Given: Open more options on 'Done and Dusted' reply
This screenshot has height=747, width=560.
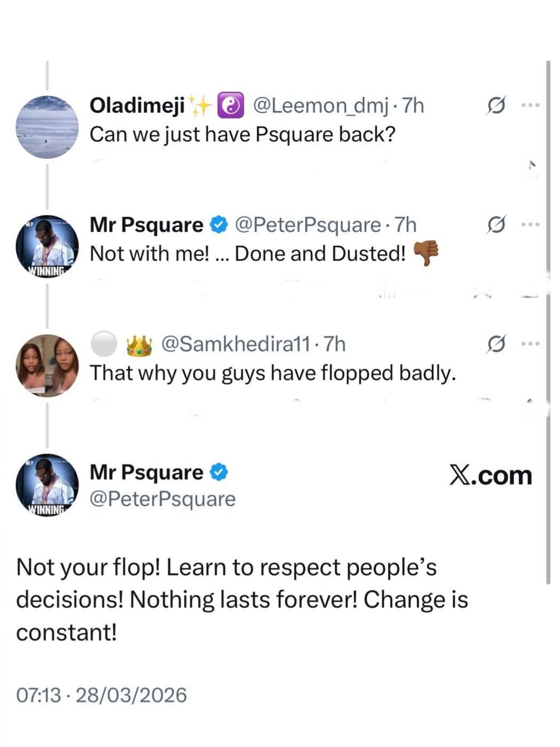Looking at the screenshot, I should coord(530,225).
